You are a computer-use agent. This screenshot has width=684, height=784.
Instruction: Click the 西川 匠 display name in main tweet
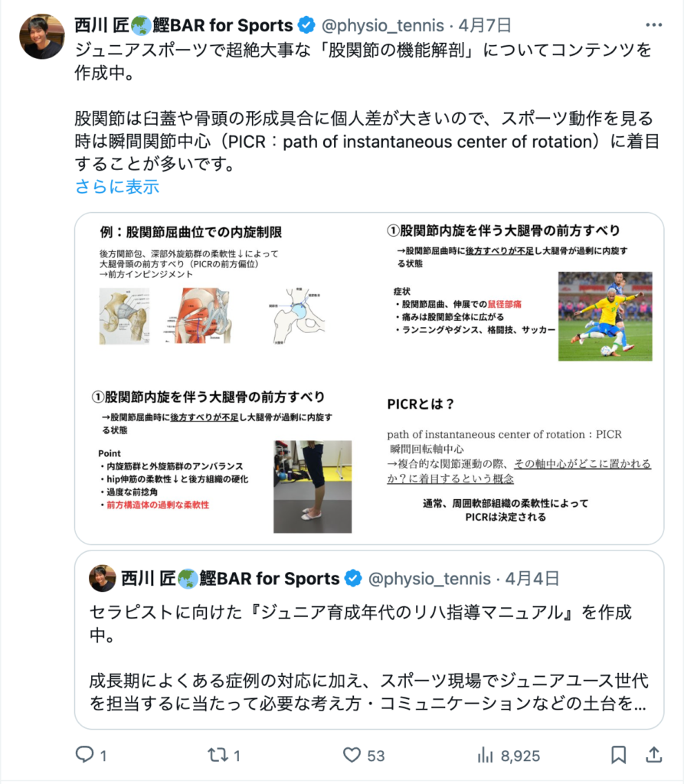(102, 25)
